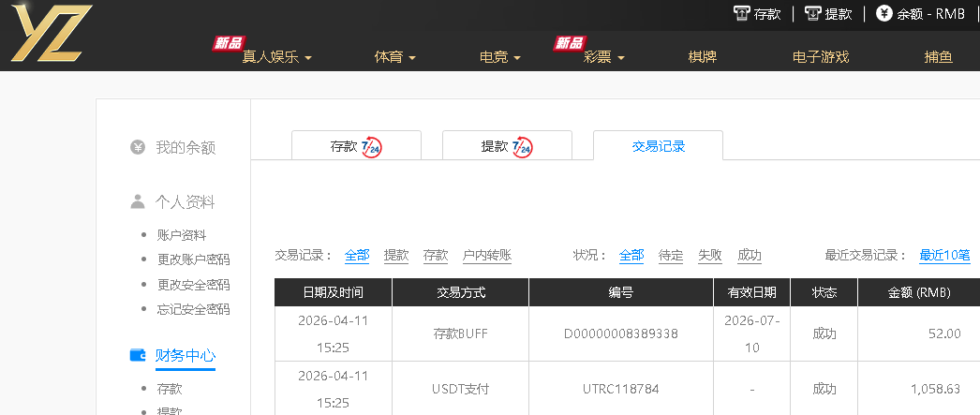Expand the 体育 dropdown menu
Image resolution: width=980 pixels, height=415 pixels.
394,57
